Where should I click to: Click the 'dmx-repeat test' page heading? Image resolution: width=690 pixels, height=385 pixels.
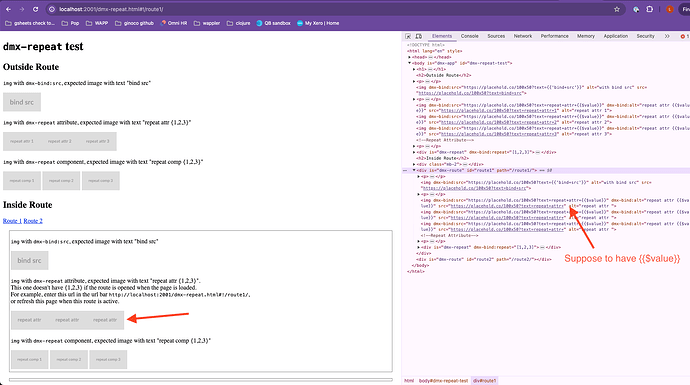43,46
